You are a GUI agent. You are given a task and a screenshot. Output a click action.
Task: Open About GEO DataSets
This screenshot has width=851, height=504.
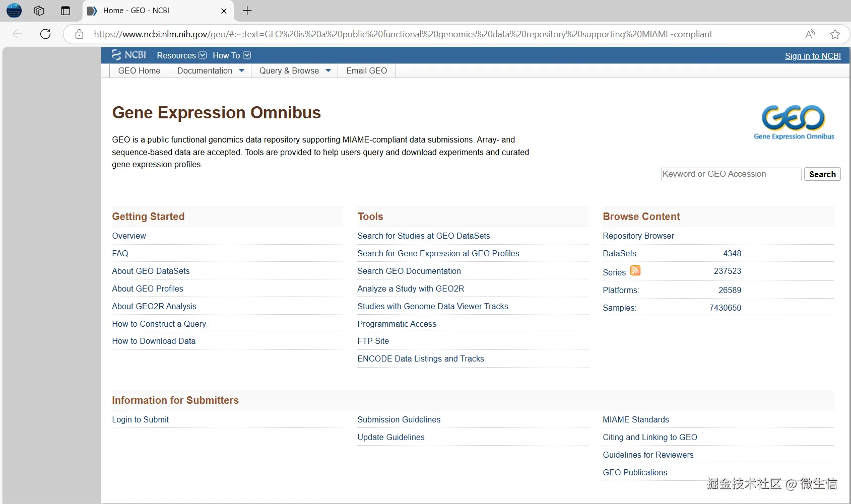point(151,271)
